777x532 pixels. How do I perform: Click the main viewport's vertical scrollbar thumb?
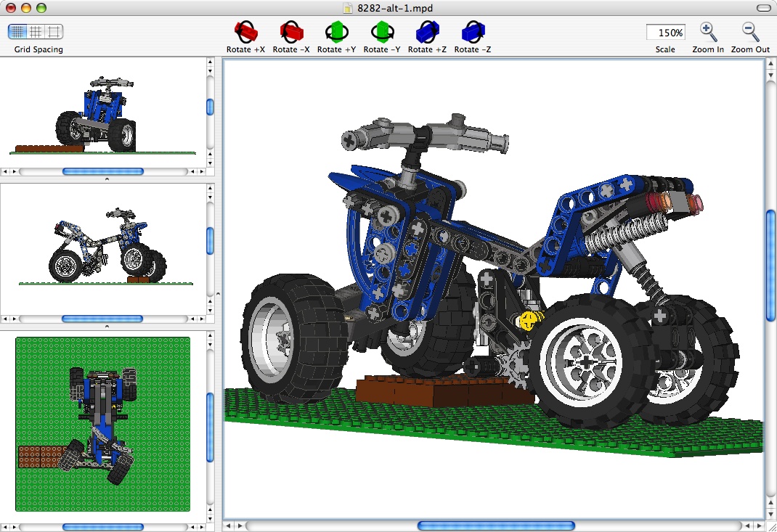770,261
